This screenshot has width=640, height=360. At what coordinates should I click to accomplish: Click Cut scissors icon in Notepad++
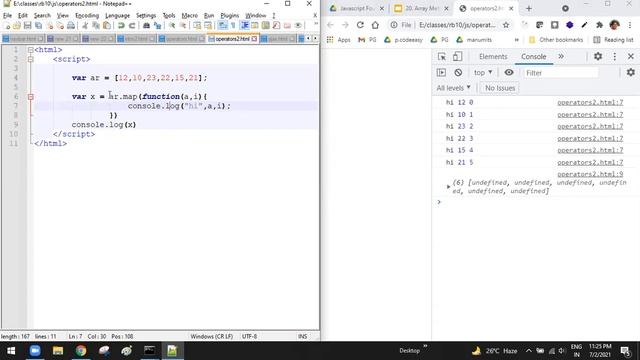(85, 26)
